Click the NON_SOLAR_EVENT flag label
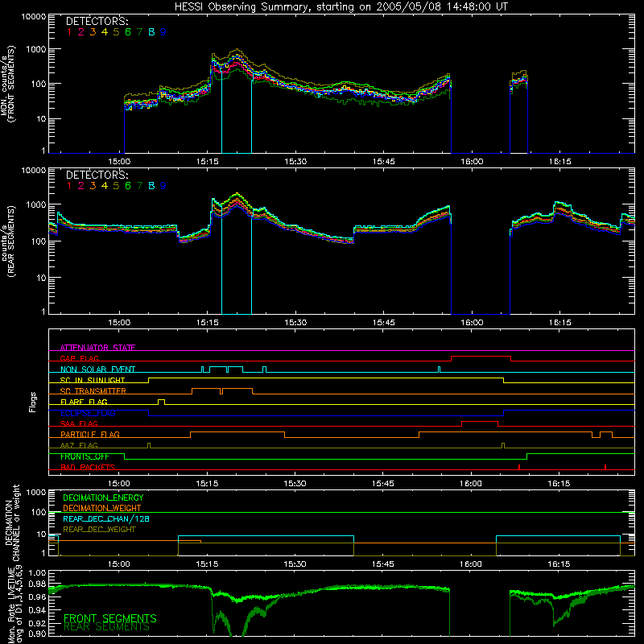Image resolution: width=644 pixels, height=644 pixels. coord(97,369)
